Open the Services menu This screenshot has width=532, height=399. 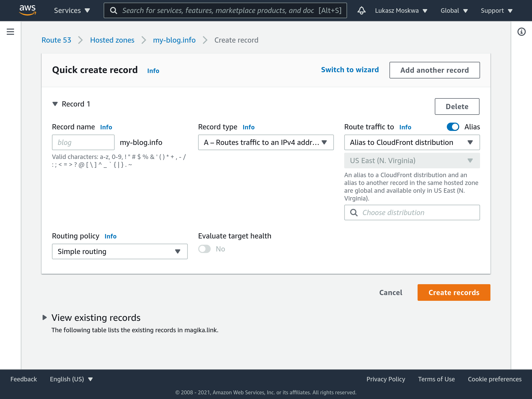coord(72,10)
